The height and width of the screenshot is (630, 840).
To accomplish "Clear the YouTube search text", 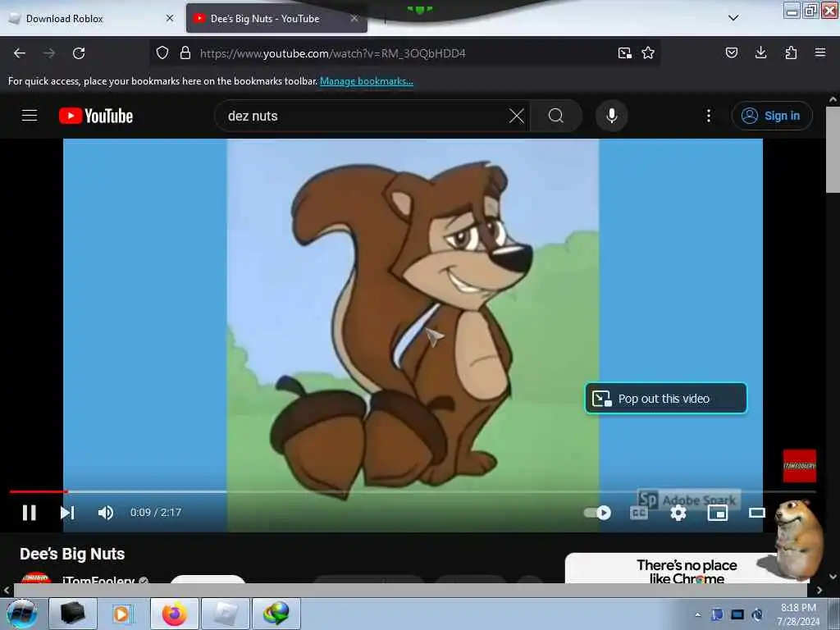I will (x=517, y=116).
